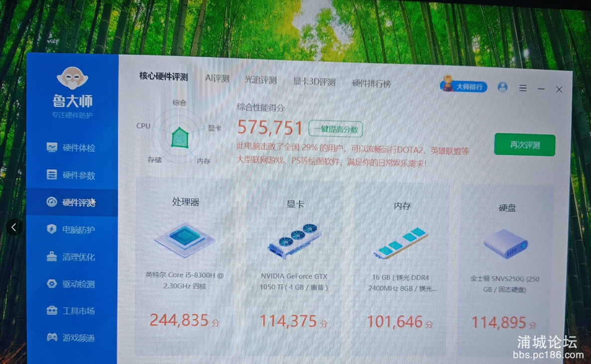
Task: Open the 大师排行 badge
Action: tap(463, 87)
